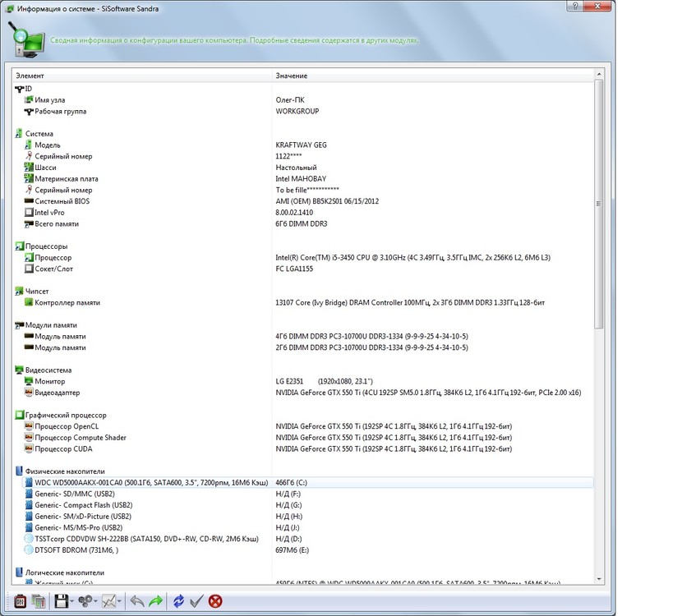682x616 pixels.
Task: Click the stacked report pages toolbar icon
Action: (x=39, y=601)
